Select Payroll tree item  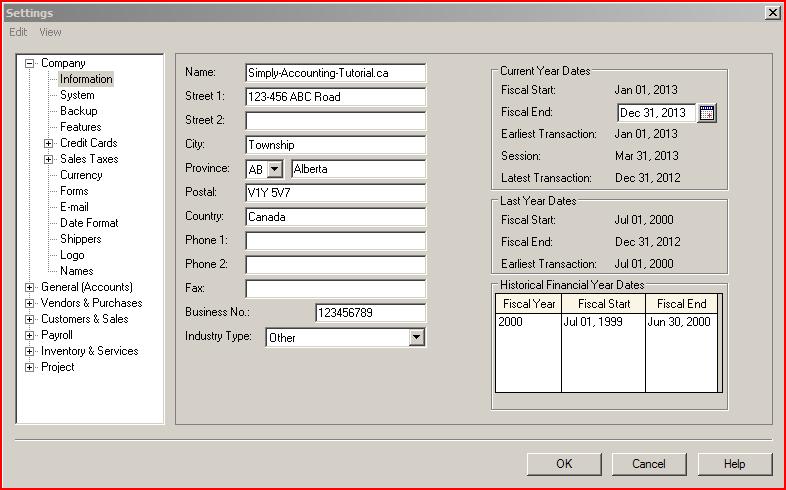(x=57, y=336)
